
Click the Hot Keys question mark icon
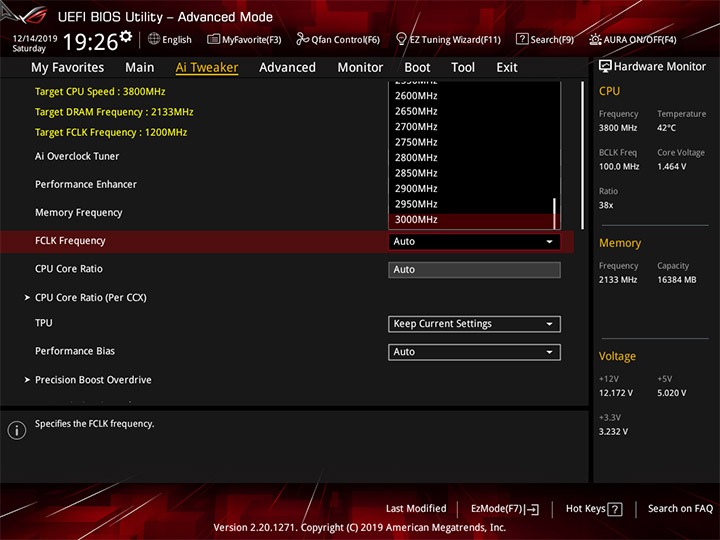pyautogui.click(x=614, y=509)
